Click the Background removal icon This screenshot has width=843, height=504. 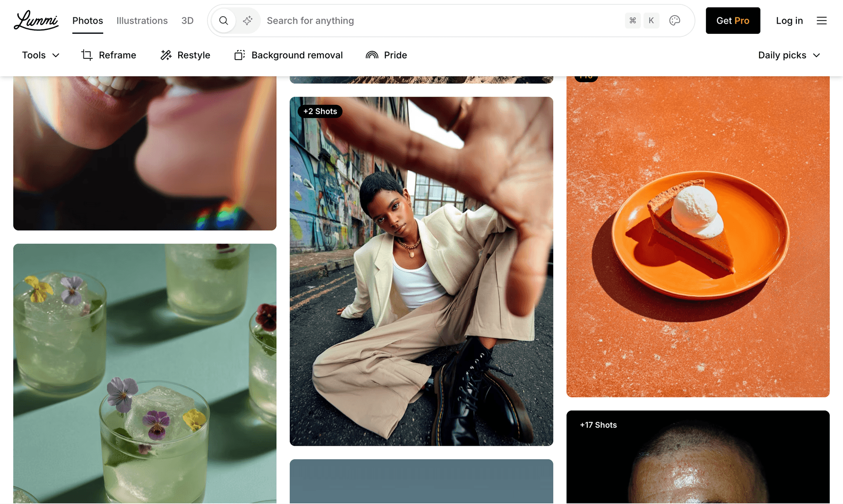click(x=239, y=55)
